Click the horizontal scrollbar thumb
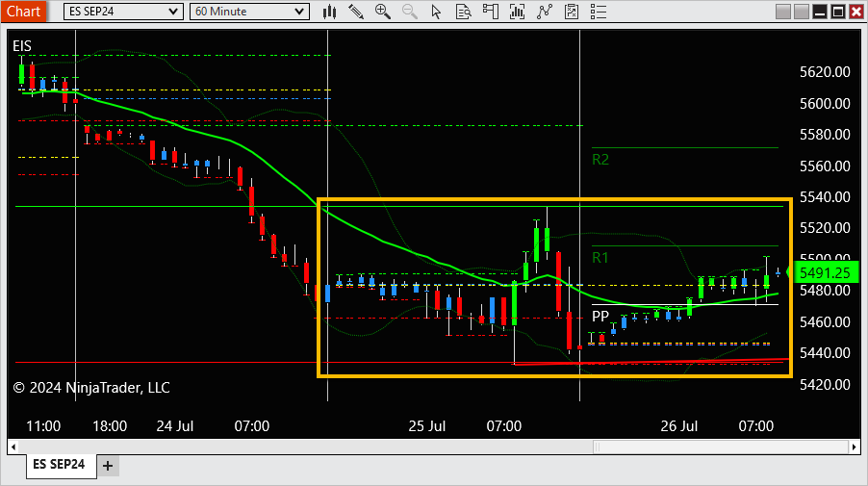 coord(720,447)
